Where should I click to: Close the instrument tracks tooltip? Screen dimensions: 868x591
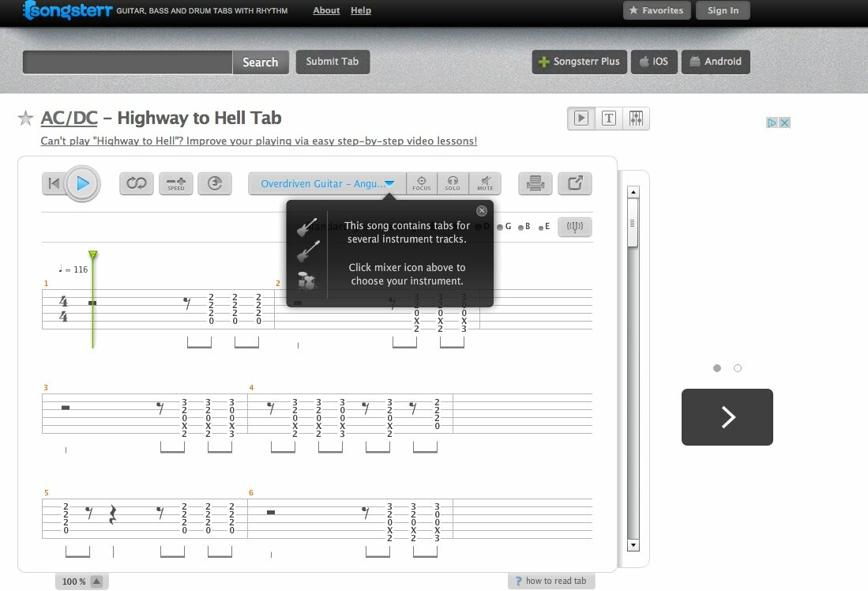click(482, 210)
